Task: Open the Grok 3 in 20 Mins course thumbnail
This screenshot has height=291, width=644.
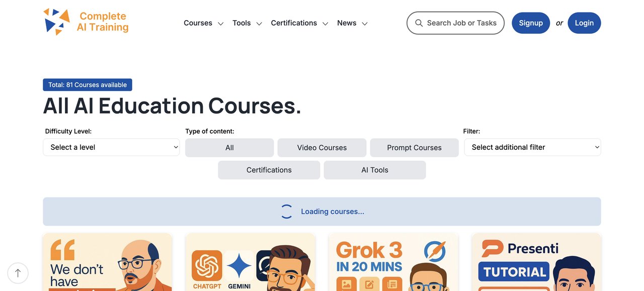Action: (393, 262)
